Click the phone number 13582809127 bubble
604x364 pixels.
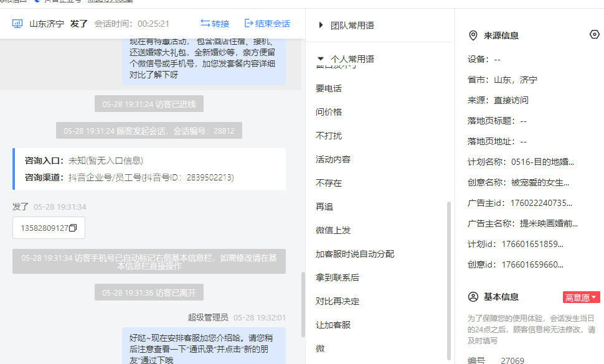(x=49, y=228)
